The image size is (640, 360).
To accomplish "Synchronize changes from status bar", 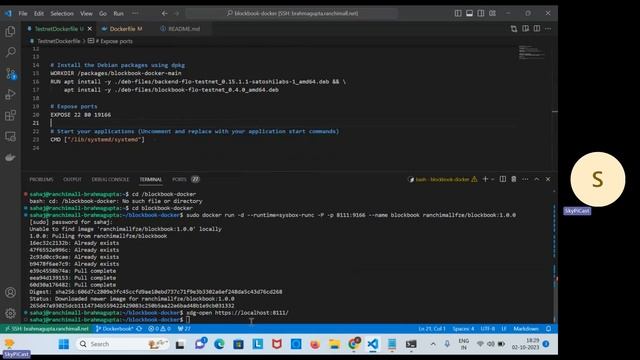I will [x=139, y=329].
